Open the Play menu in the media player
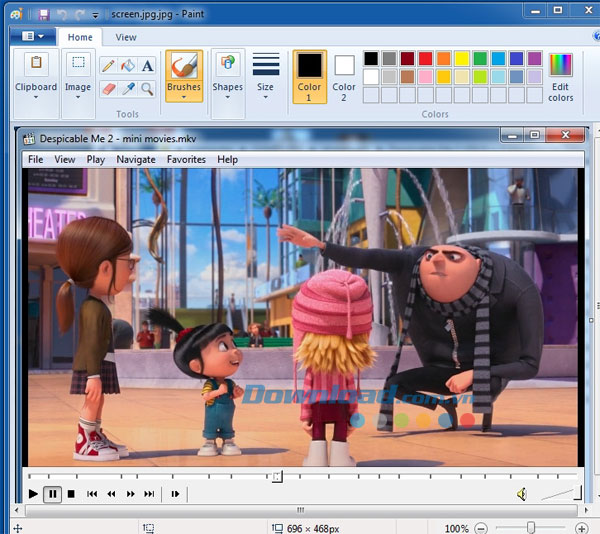Screen dimensions: 600x534 tap(96, 159)
